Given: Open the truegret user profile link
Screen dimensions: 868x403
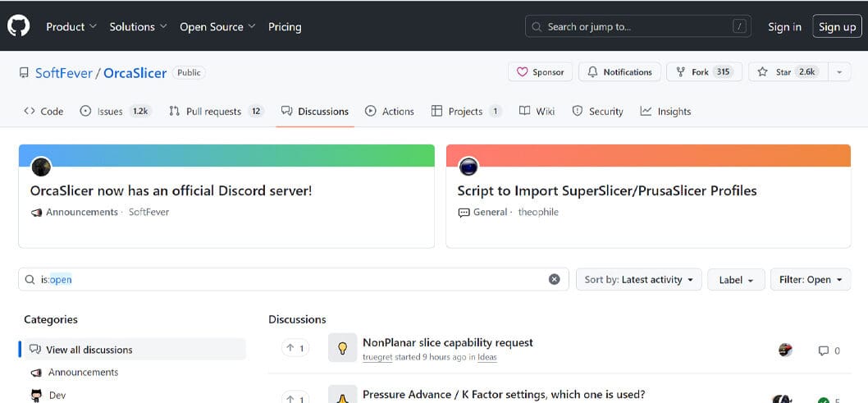Looking at the screenshot, I should point(377,358).
